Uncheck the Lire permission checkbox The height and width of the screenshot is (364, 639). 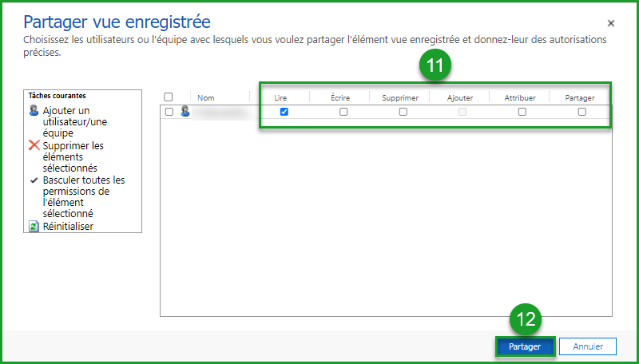[284, 112]
